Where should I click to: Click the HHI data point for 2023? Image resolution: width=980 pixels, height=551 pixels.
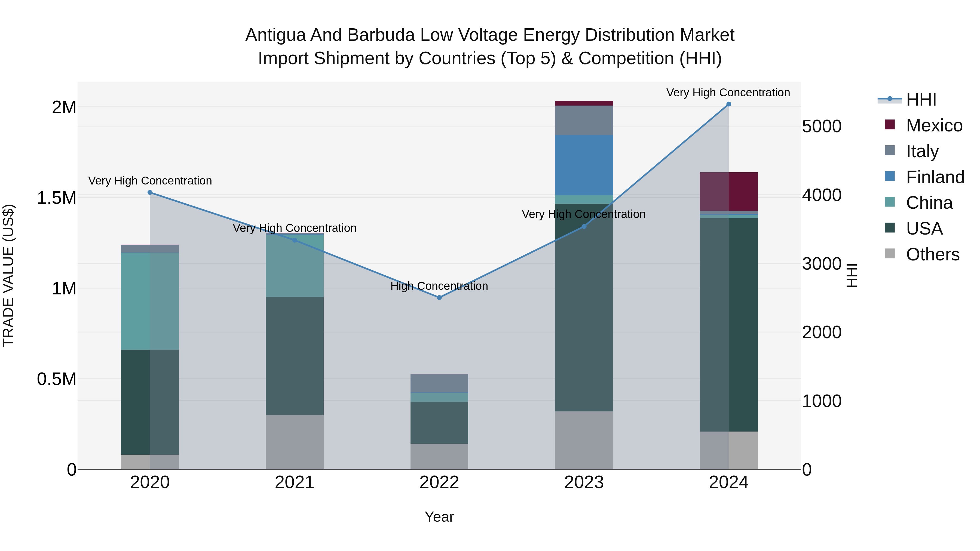(x=584, y=227)
